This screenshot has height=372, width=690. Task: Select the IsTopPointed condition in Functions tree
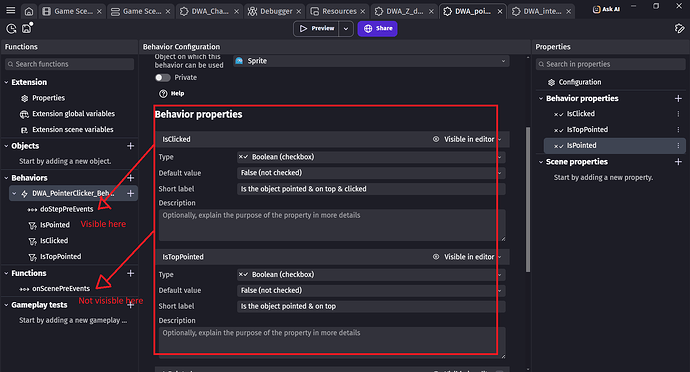[60, 257]
